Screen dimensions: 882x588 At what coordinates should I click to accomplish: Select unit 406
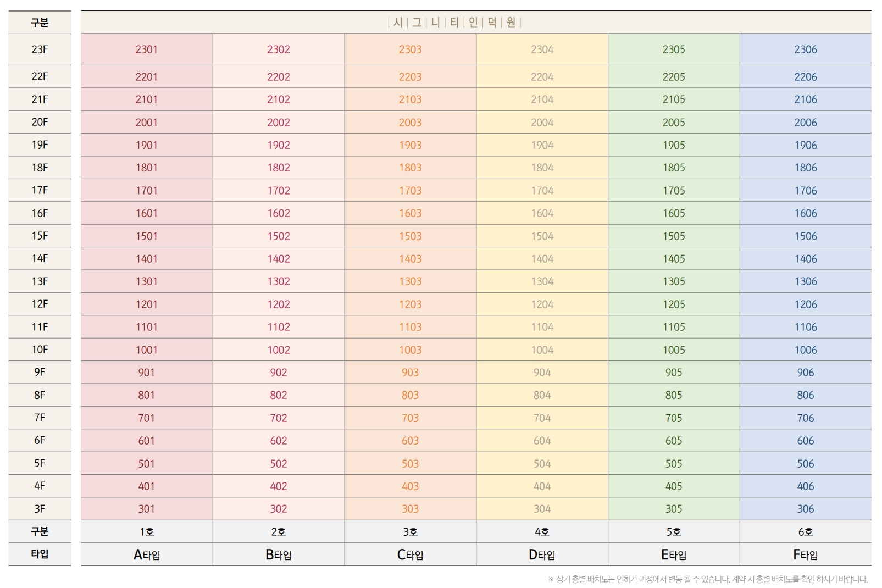click(806, 486)
